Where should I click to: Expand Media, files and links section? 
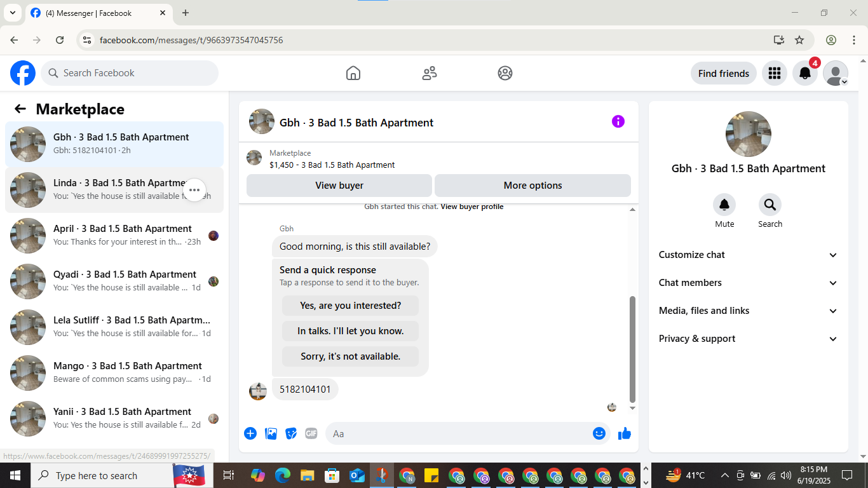749,311
